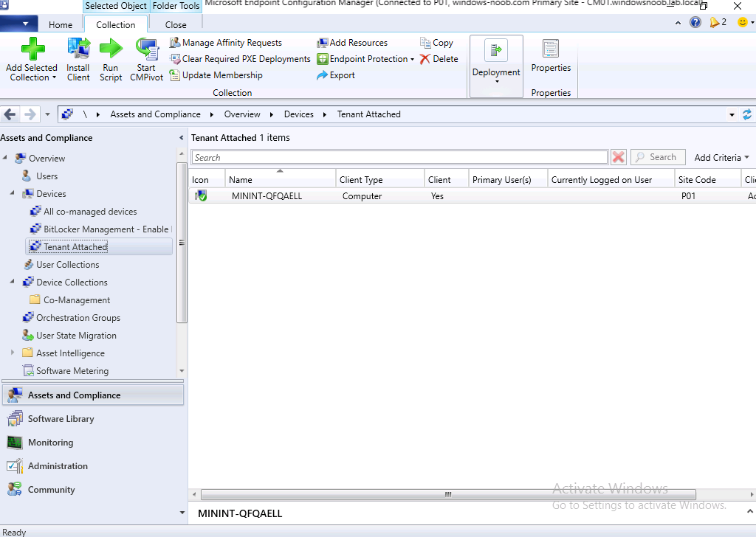Switch to the Collection ribbon tab
This screenshot has width=756, height=537.
tap(116, 24)
